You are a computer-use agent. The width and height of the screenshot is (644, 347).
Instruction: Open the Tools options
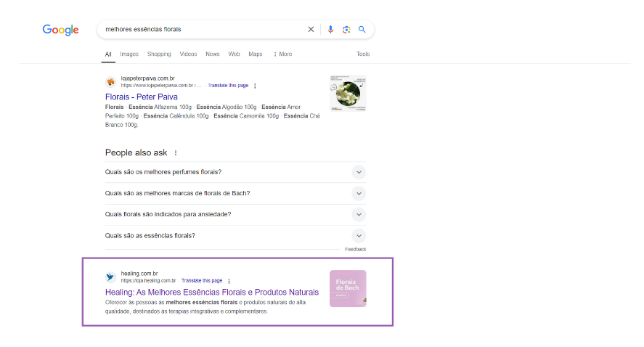(x=363, y=54)
